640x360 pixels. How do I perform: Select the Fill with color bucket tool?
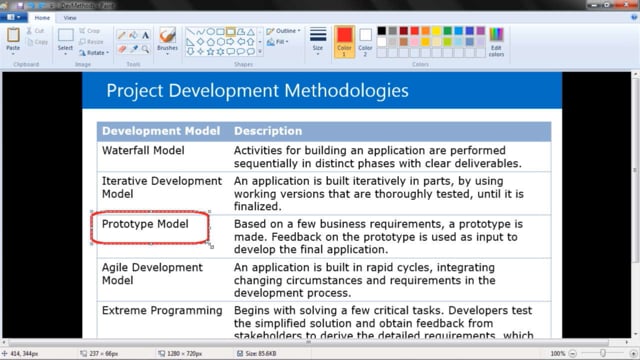coord(133,36)
